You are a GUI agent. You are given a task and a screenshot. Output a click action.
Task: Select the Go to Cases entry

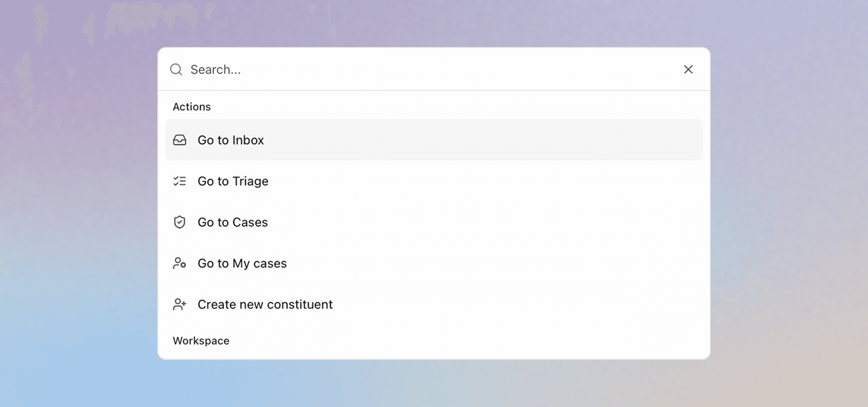pyautogui.click(x=232, y=222)
